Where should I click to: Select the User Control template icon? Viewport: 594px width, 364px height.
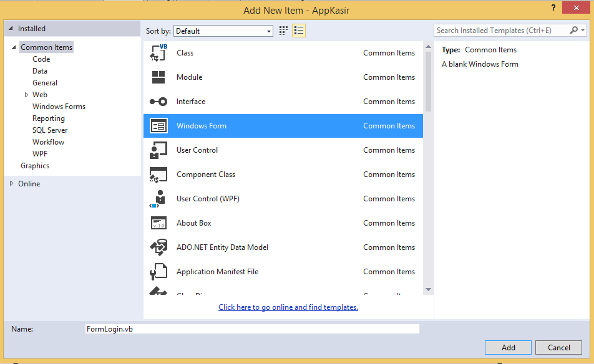158,150
